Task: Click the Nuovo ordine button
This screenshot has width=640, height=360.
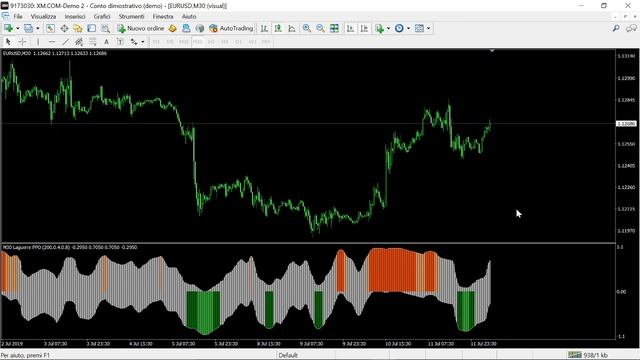Action: [x=140, y=28]
